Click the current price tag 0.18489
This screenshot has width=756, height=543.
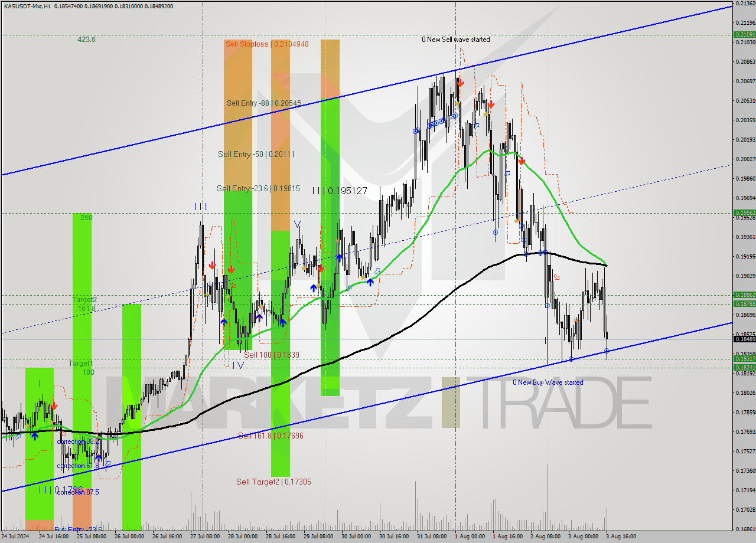744,339
